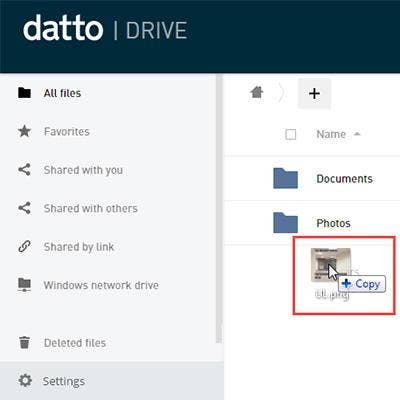Click the All files folder icon
The image size is (400, 400).
(24, 93)
